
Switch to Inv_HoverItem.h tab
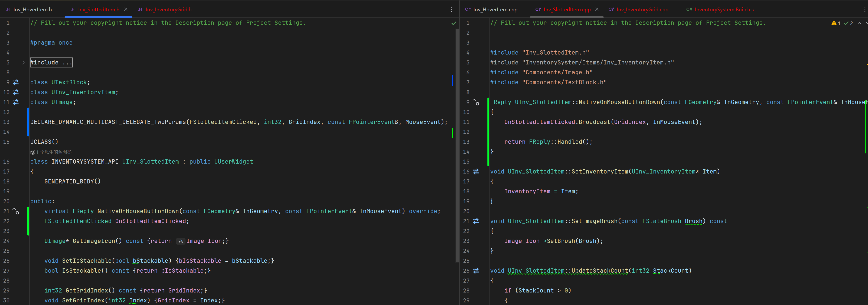(32, 9)
